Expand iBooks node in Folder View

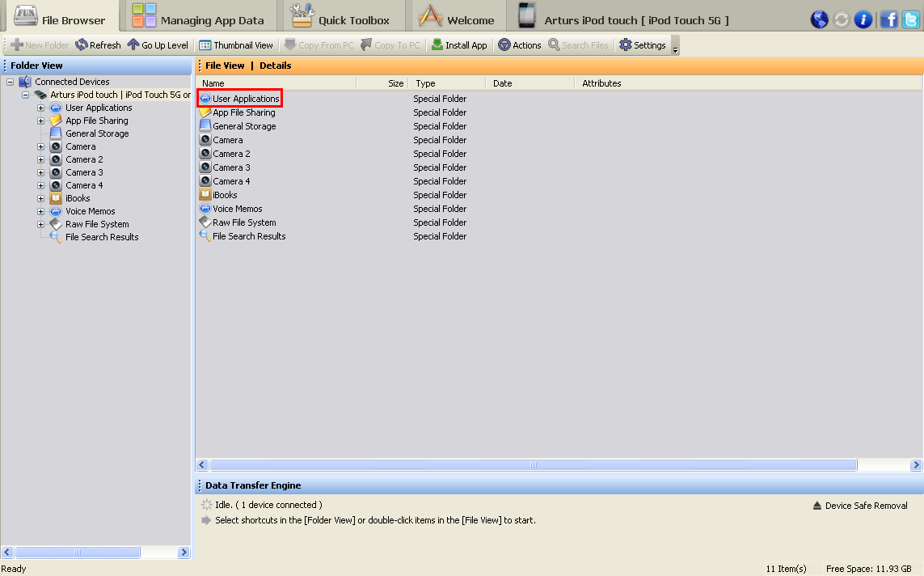(x=40, y=199)
